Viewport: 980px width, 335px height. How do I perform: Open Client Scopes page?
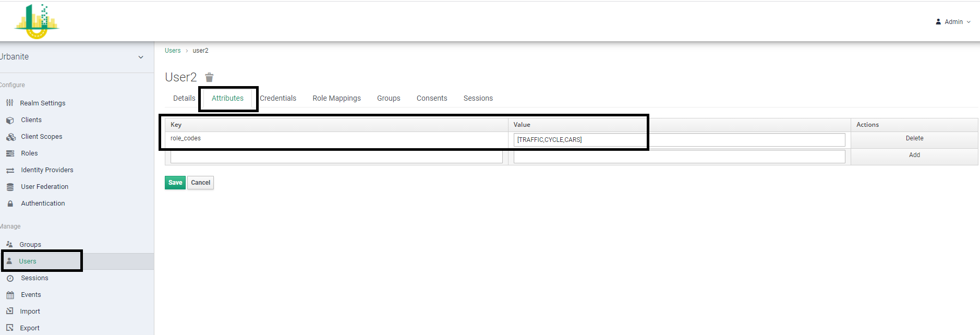click(42, 137)
